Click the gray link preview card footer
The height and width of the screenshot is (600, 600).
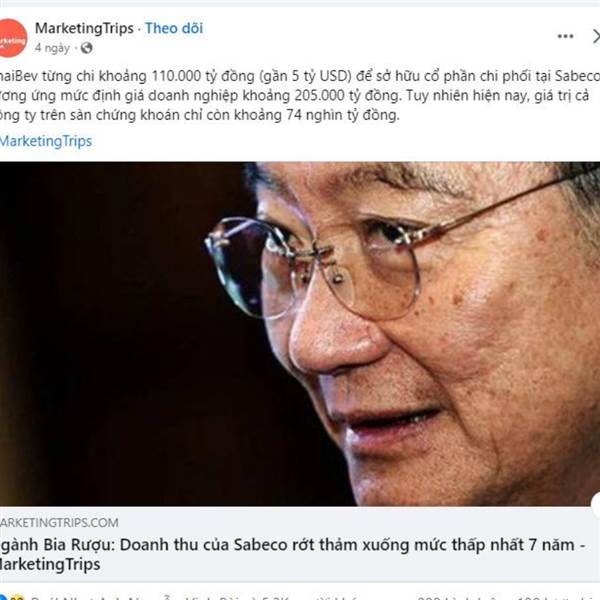coord(300,545)
